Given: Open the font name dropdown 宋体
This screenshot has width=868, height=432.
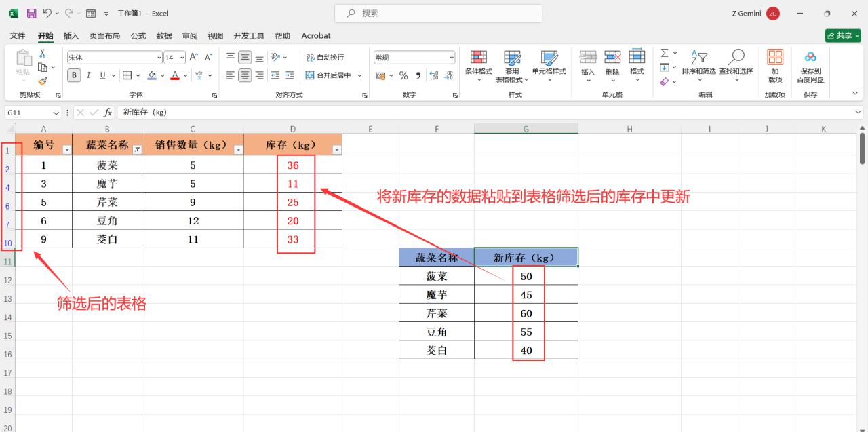Looking at the screenshot, I should pos(159,58).
